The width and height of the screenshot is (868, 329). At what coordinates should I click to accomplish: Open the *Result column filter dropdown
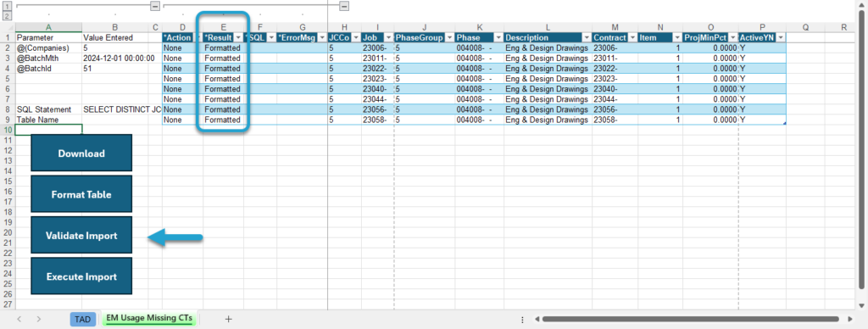pos(238,37)
